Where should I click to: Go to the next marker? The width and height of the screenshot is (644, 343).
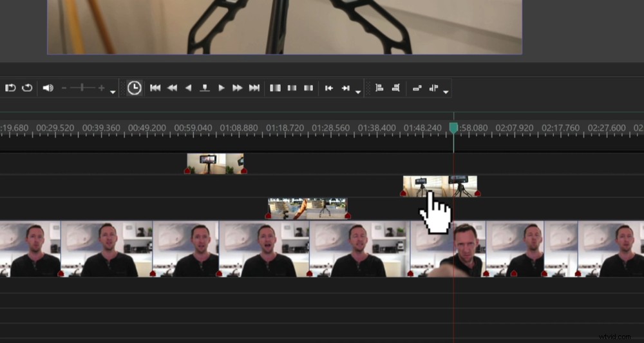(x=346, y=88)
